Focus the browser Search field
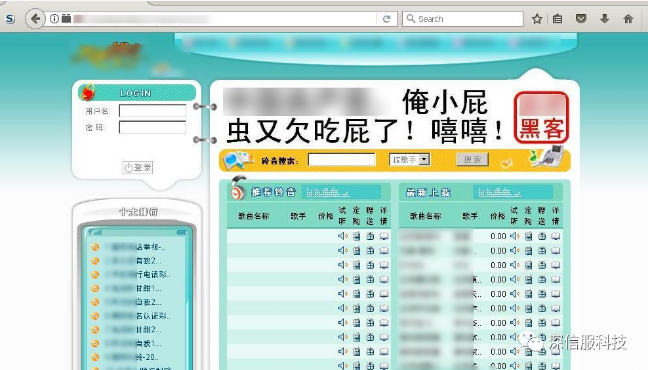 (x=463, y=19)
